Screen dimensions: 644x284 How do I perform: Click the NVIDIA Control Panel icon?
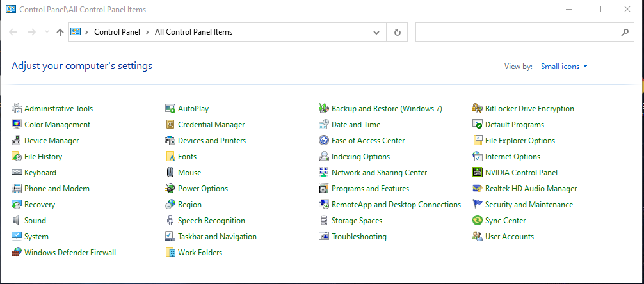478,173
